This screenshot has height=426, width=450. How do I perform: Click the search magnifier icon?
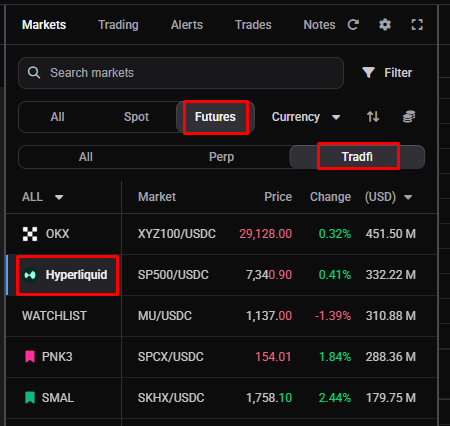pyautogui.click(x=34, y=72)
